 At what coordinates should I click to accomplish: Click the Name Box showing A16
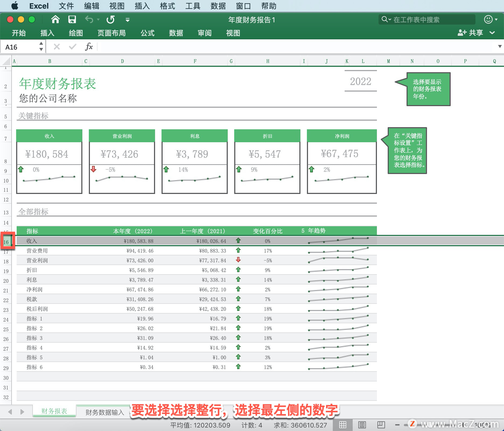pyautogui.click(x=19, y=47)
